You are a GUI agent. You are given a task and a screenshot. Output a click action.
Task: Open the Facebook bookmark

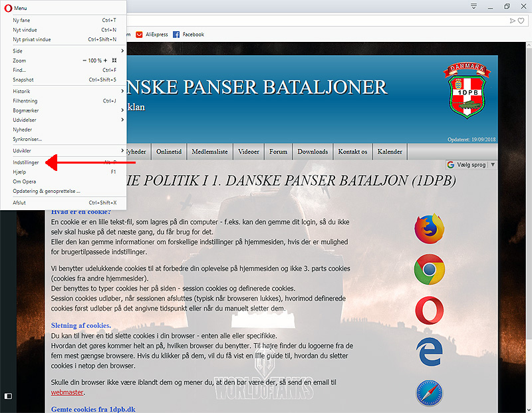coord(188,35)
